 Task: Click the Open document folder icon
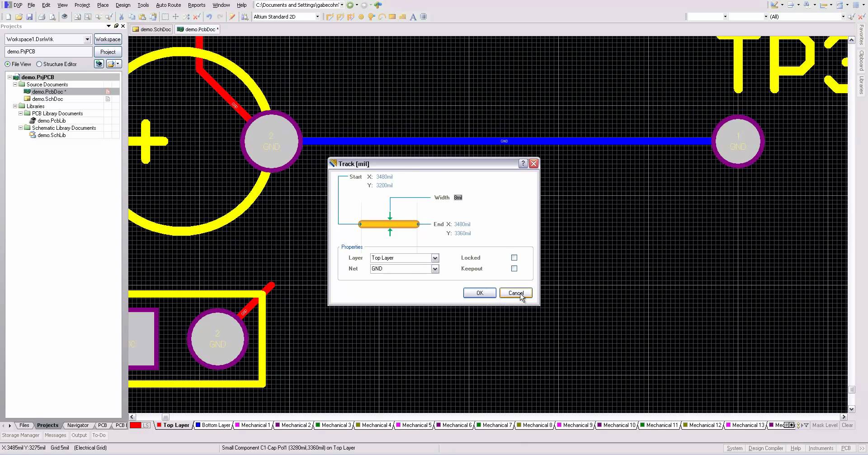tap(19, 17)
